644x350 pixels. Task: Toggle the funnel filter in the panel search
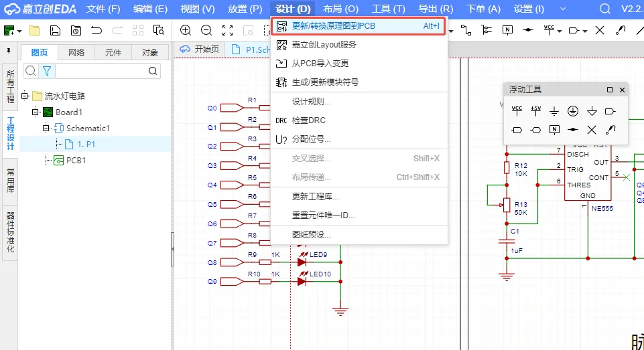pyautogui.click(x=47, y=72)
